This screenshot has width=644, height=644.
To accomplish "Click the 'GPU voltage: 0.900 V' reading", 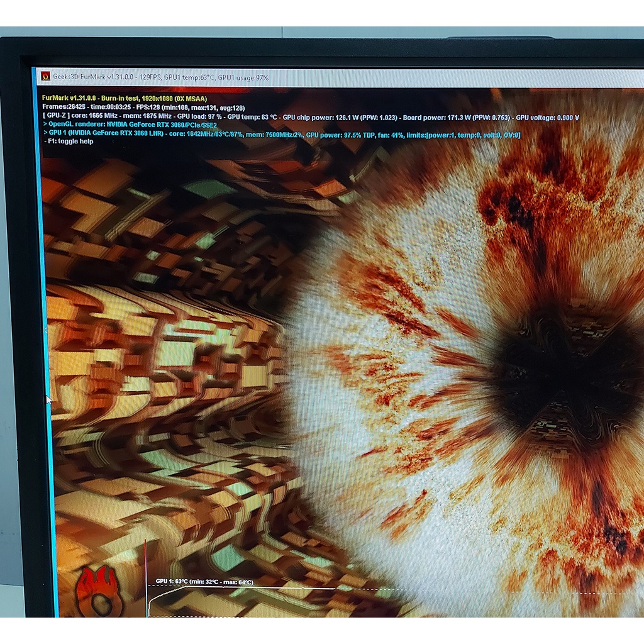I will tap(547, 118).
